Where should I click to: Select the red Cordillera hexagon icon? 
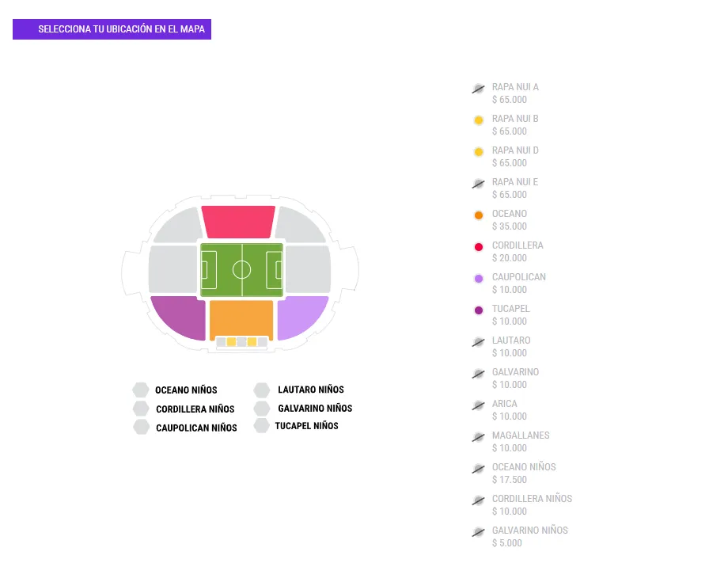[x=478, y=246]
